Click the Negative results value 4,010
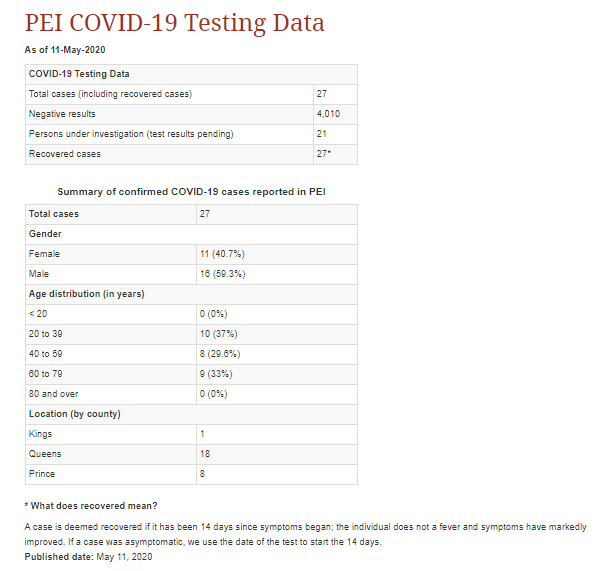 329,114
